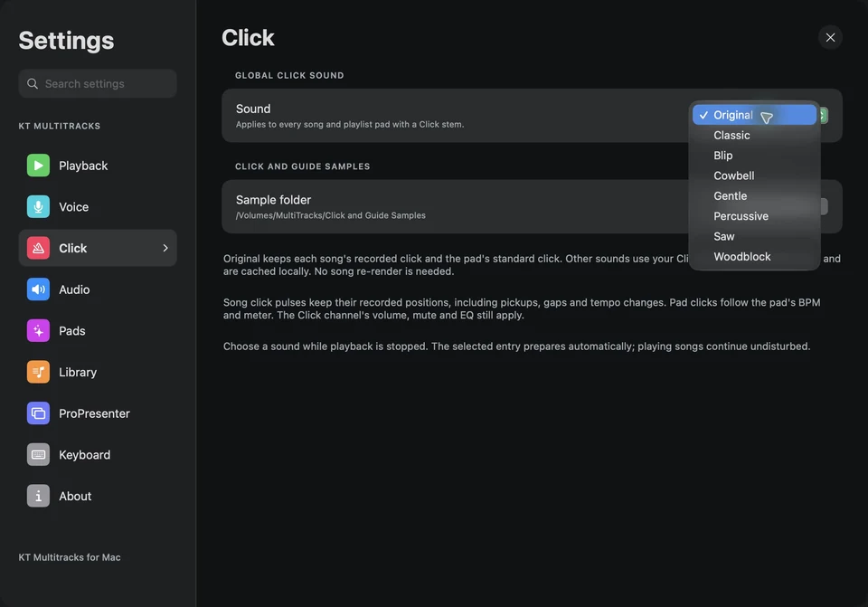Click the ProPresenter slides icon

tap(38, 413)
